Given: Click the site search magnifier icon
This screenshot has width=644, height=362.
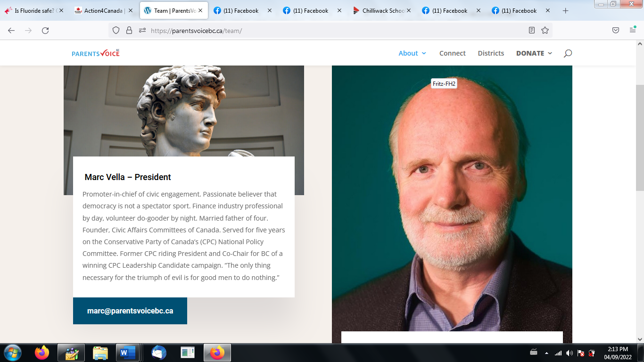Looking at the screenshot, I should [x=568, y=53].
